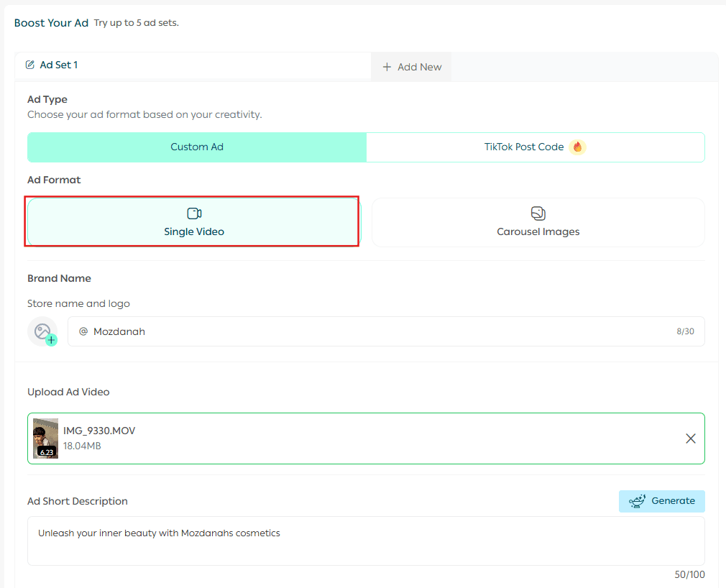Image resolution: width=726 pixels, height=588 pixels.
Task: Click the genie lamp icon on Generate
Action: [x=636, y=501]
